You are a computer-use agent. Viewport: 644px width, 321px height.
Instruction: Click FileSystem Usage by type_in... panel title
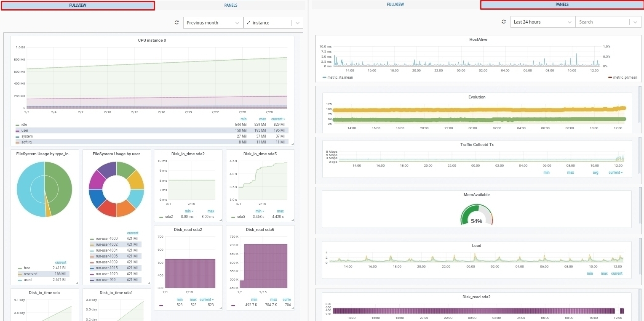tap(44, 154)
